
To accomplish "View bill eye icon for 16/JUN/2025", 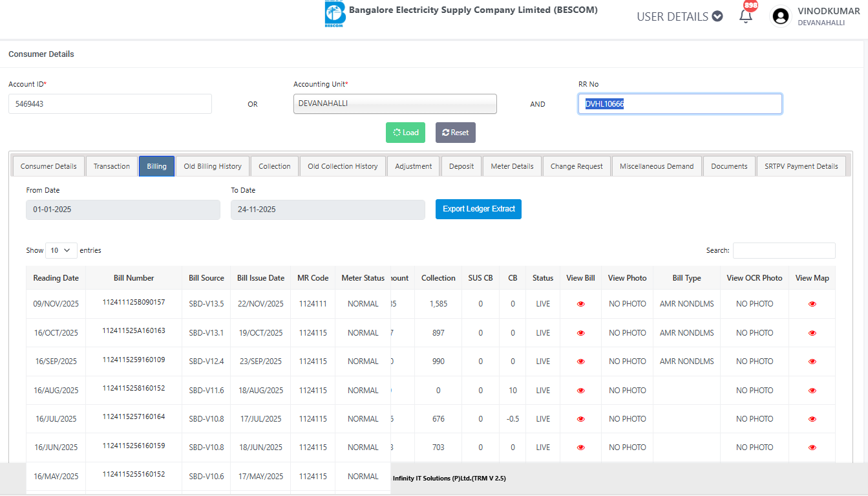I will coord(580,447).
